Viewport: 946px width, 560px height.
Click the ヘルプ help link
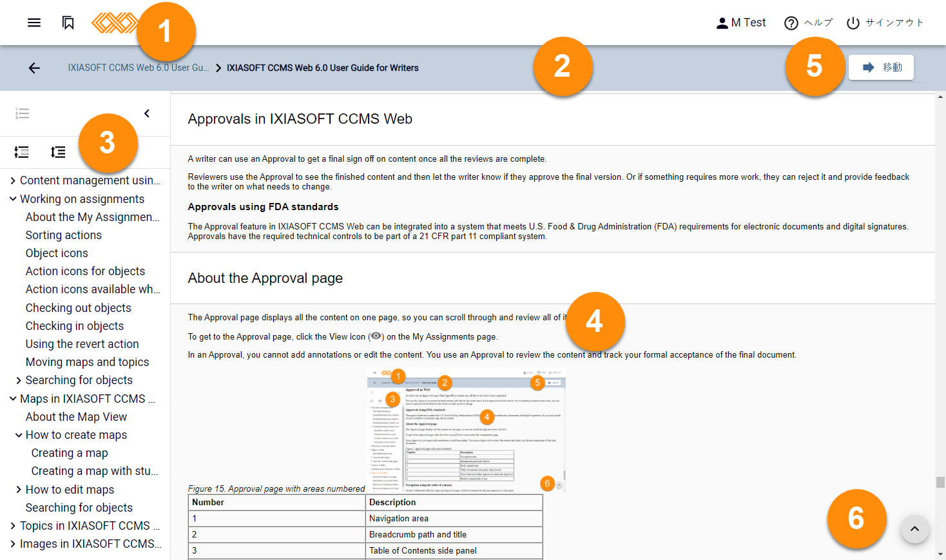[x=818, y=23]
